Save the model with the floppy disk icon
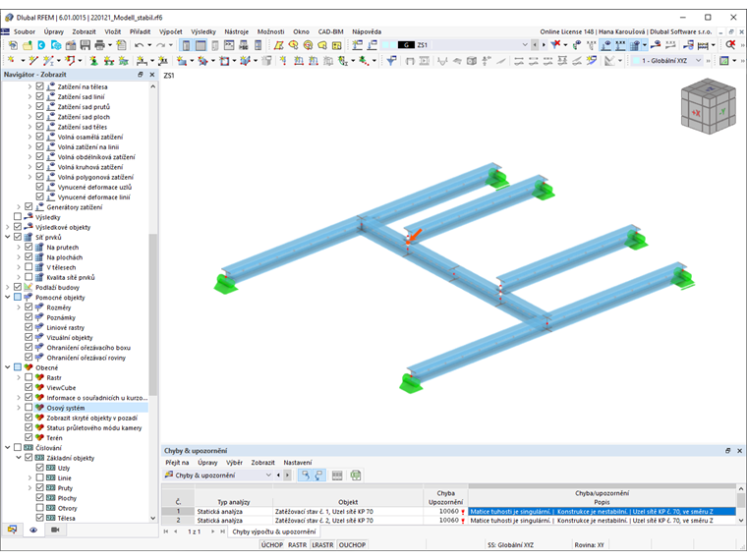This screenshot has height=560, width=747. [x=86, y=45]
